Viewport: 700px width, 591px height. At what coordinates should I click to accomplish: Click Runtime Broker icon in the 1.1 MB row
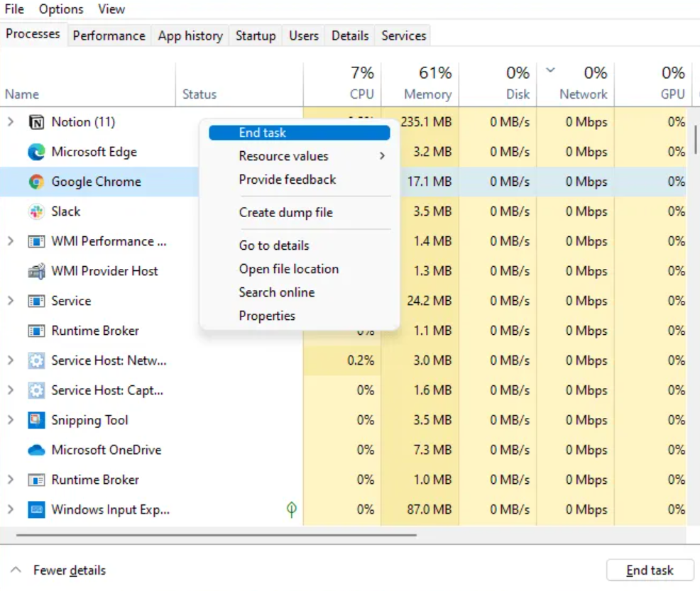coord(36,331)
